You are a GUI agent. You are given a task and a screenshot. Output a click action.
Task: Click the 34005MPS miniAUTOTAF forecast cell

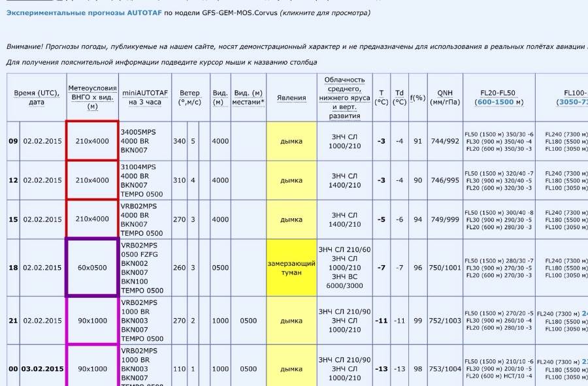(x=143, y=141)
